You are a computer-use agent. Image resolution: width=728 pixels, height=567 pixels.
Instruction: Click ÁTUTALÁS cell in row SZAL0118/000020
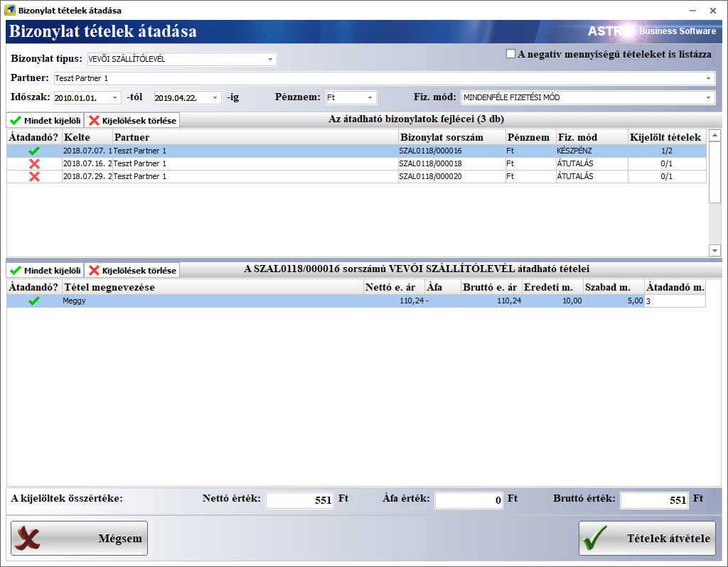pyautogui.click(x=592, y=176)
